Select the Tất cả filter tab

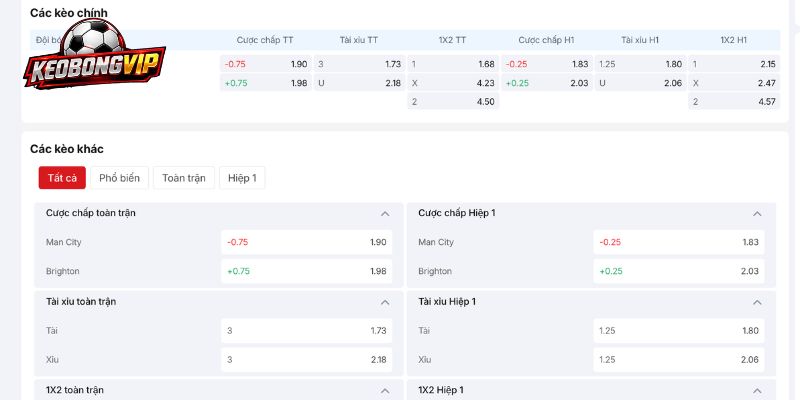(x=62, y=178)
